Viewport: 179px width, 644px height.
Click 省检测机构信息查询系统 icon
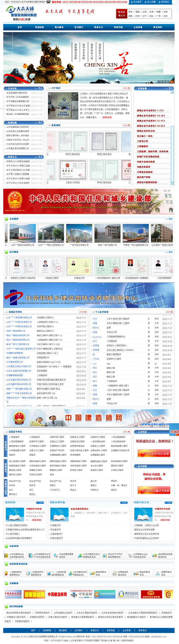coord(155,556)
